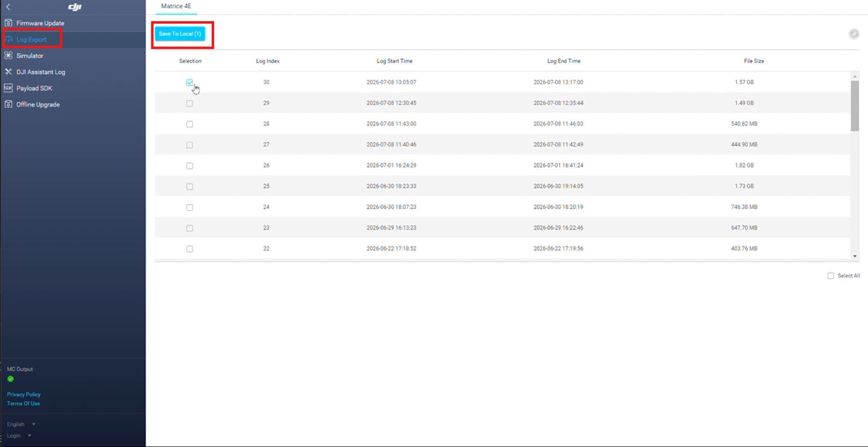Image resolution: width=868 pixels, height=447 pixels.
Task: Tick the checkbox for log 26
Action: click(x=189, y=166)
